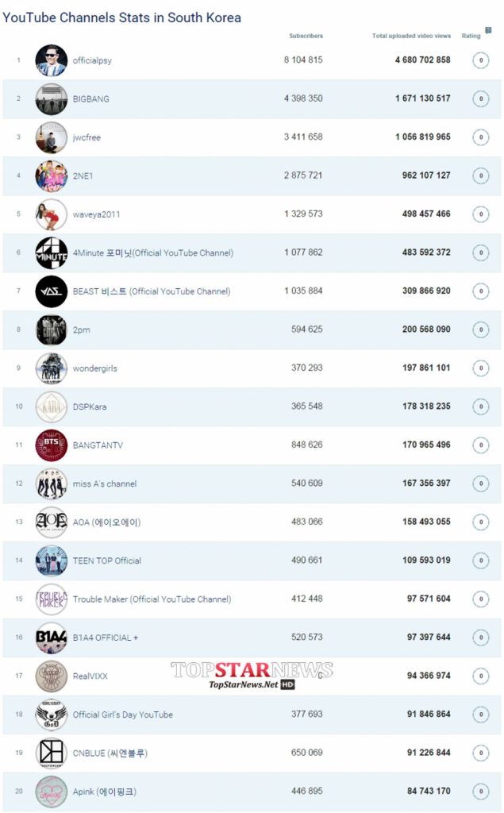Click the CNBLUE channel logo icon
The image size is (504, 813).
click(x=52, y=753)
